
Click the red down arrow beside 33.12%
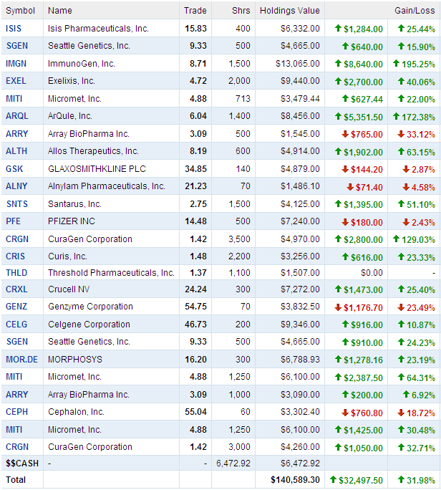point(401,134)
